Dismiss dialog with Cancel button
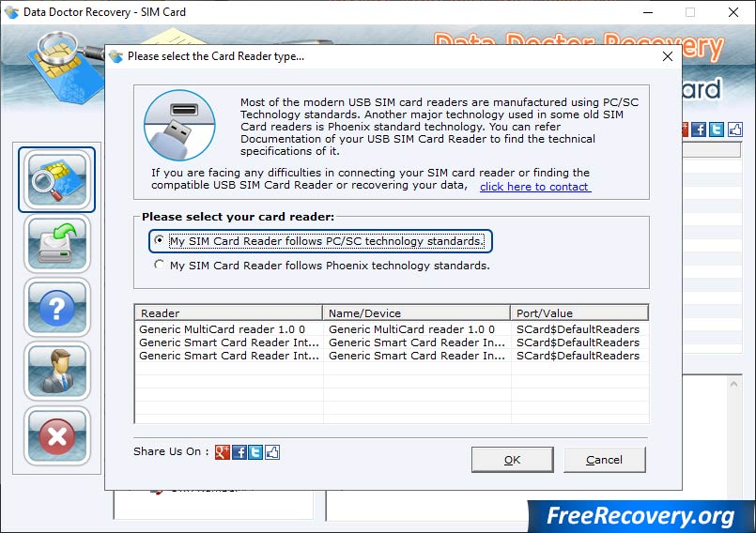This screenshot has width=756, height=533. pos(605,460)
